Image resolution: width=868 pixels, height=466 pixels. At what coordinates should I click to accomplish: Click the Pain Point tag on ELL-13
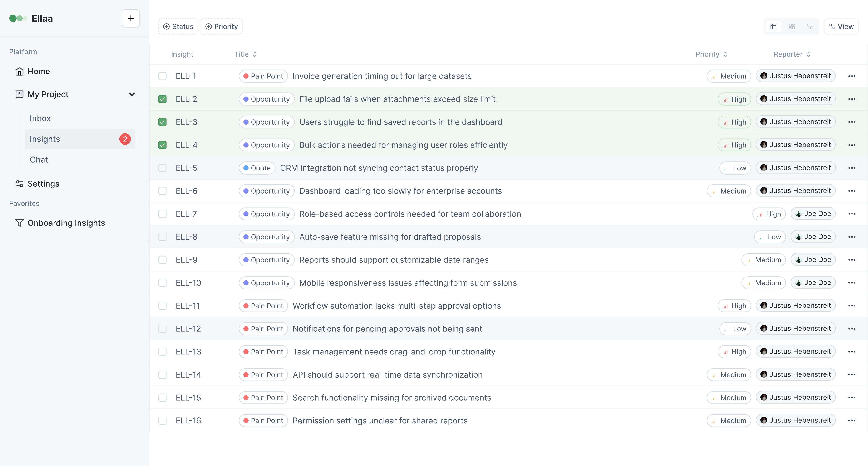pos(263,351)
